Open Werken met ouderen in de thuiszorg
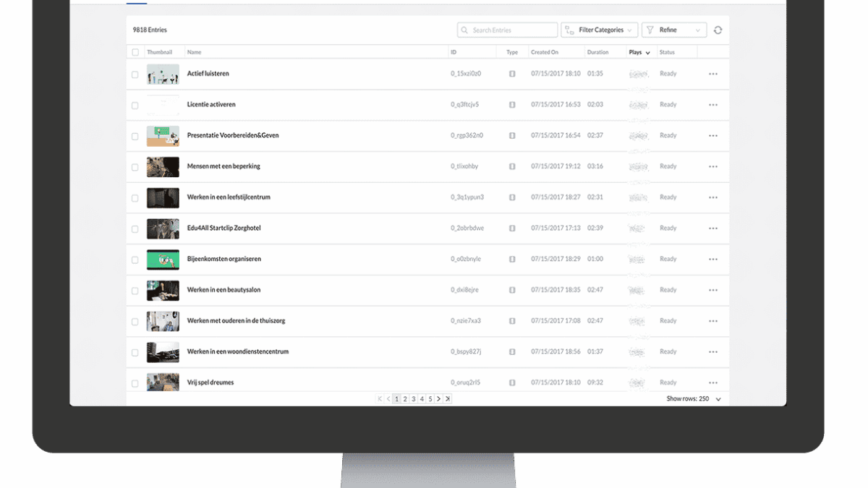The height and width of the screenshot is (488, 868). click(236, 321)
